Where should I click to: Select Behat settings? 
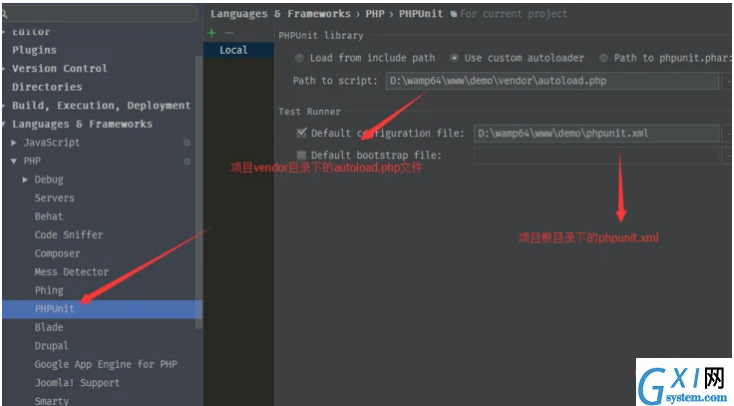[x=49, y=216]
